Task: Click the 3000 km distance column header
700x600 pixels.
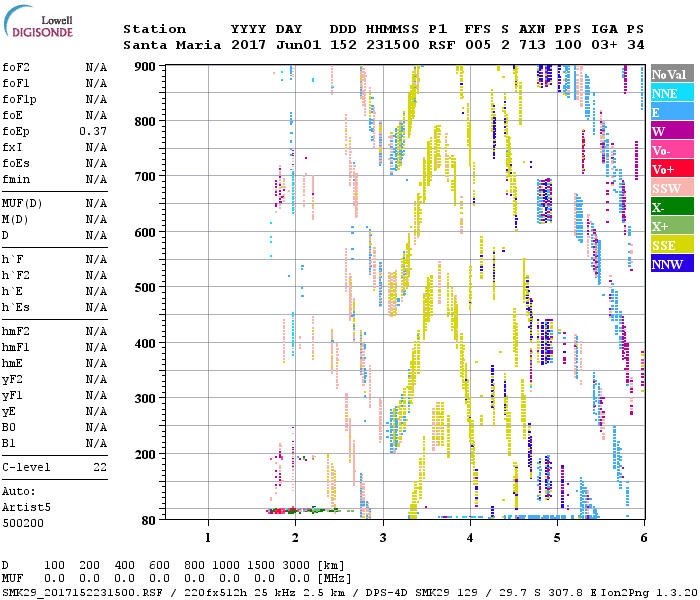Action: (x=296, y=565)
